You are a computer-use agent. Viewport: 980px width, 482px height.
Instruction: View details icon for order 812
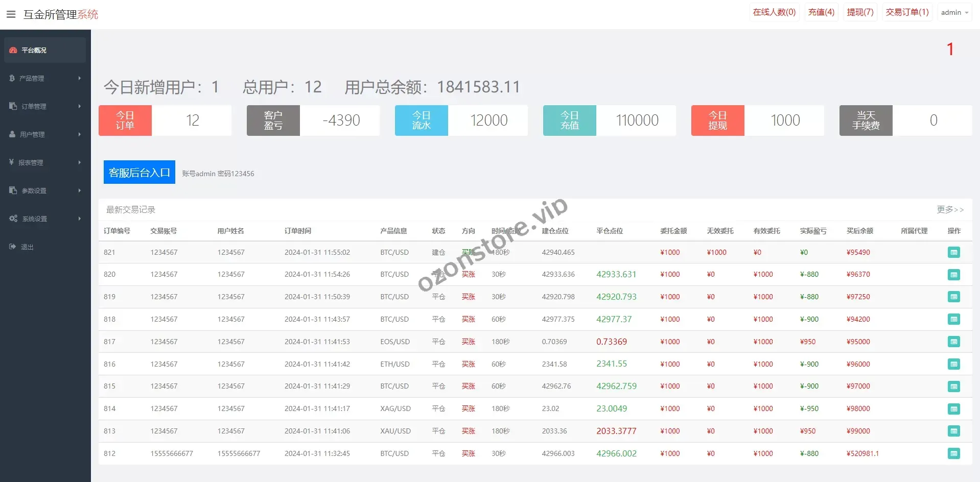pyautogui.click(x=953, y=453)
